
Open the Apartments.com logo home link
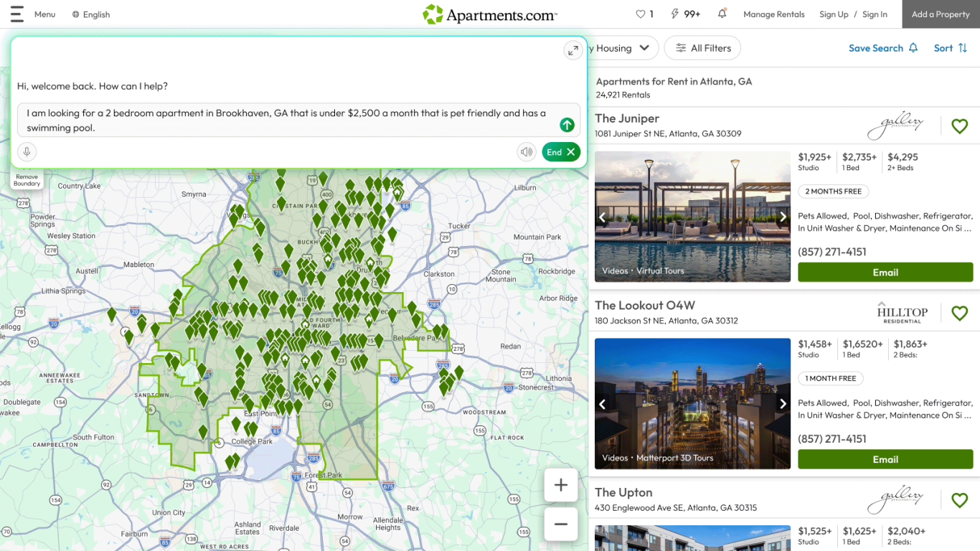[489, 14]
